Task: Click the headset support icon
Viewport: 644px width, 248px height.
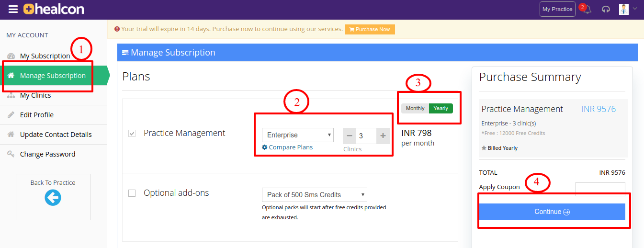Action: 606,10
